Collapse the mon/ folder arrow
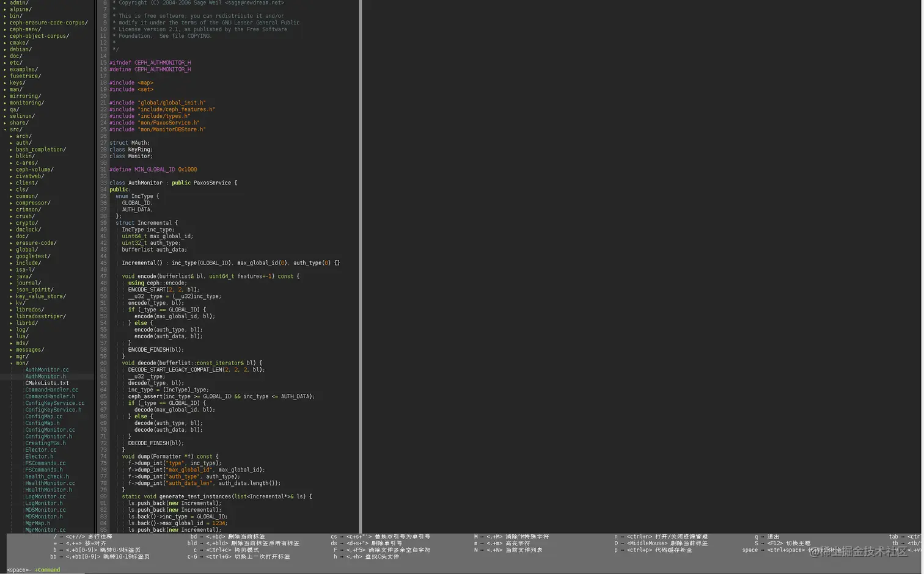 point(11,363)
